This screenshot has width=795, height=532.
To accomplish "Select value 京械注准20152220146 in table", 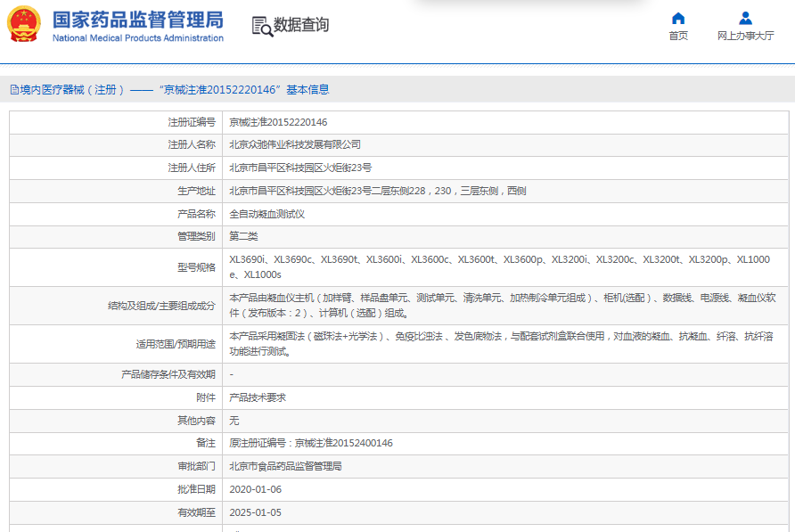I will [x=278, y=122].
